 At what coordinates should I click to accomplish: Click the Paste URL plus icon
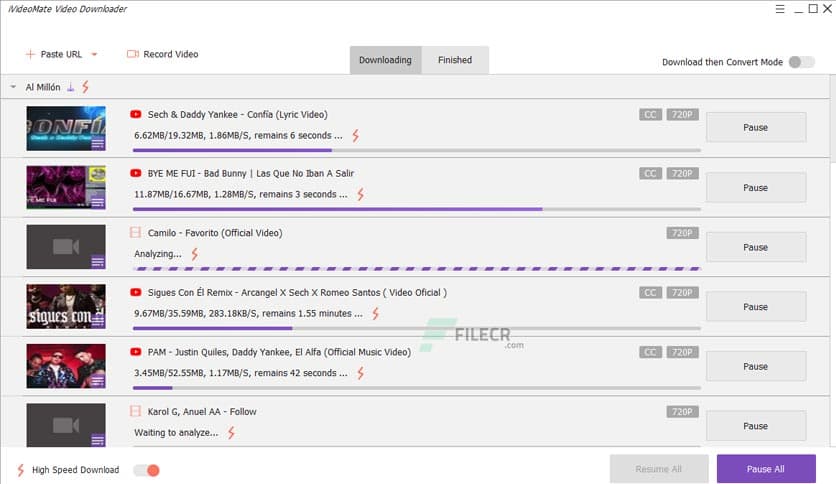(30, 54)
